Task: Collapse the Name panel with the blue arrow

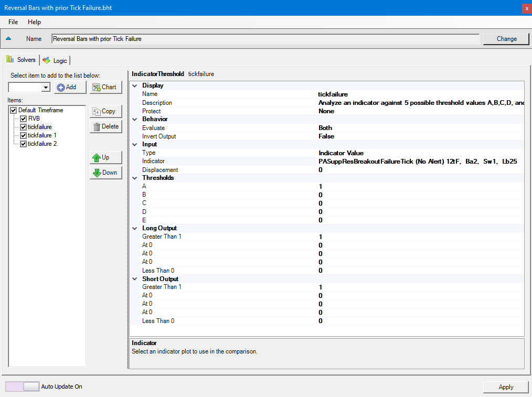Action: pyautogui.click(x=8, y=39)
